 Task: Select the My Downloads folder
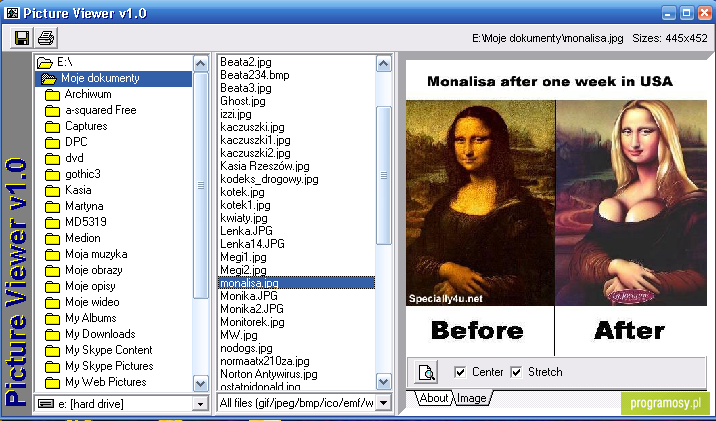coord(100,334)
